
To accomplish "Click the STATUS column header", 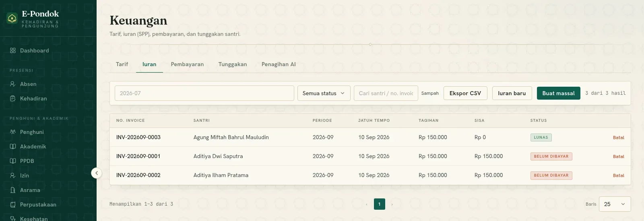I will pyautogui.click(x=539, y=121).
